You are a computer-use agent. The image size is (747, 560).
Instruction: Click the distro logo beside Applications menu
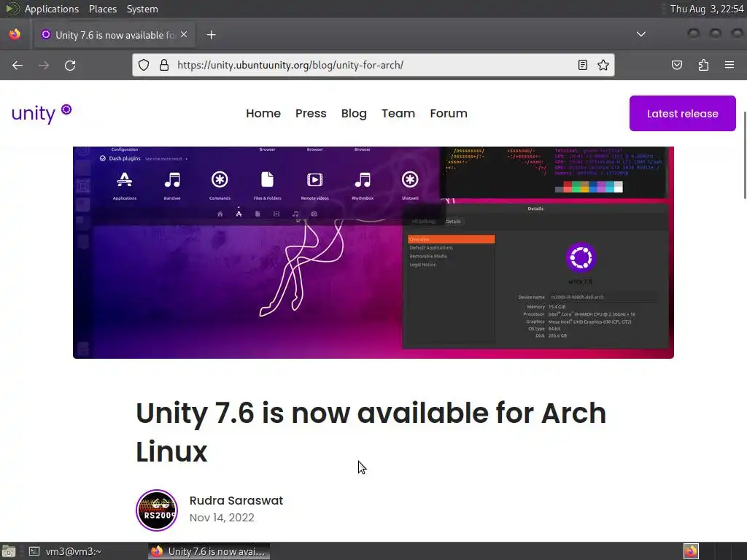[x=12, y=9]
